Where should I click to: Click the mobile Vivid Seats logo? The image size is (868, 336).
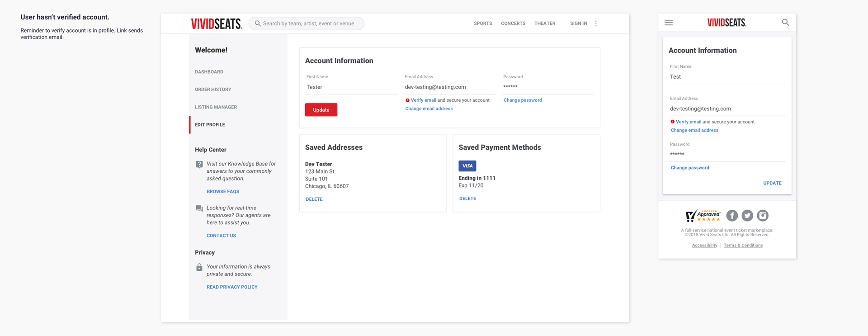point(726,23)
